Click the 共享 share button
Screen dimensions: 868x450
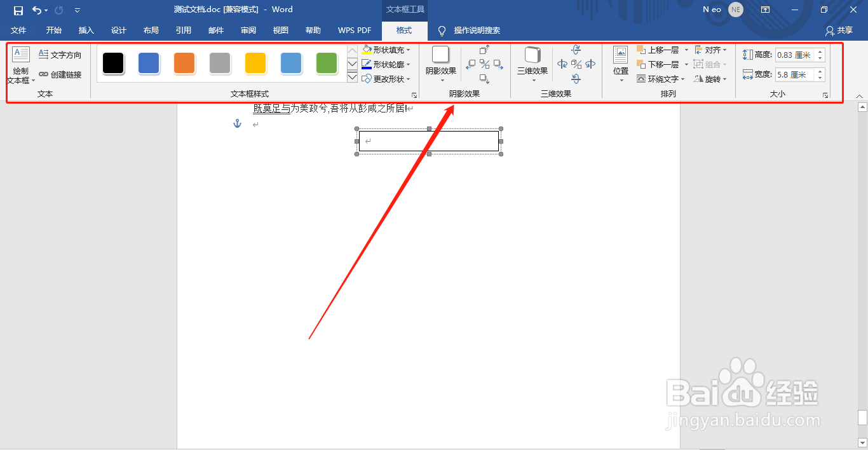[839, 31]
